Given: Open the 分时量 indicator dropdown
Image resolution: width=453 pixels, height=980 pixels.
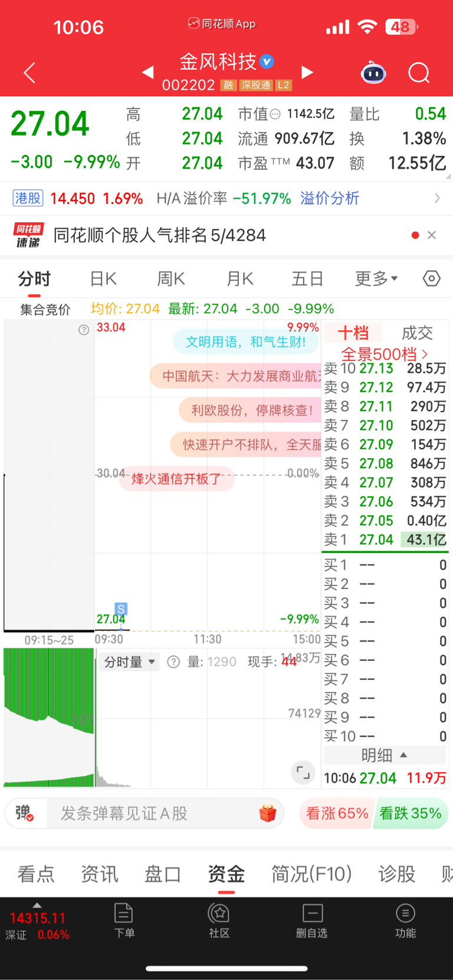Looking at the screenshot, I should (129, 662).
